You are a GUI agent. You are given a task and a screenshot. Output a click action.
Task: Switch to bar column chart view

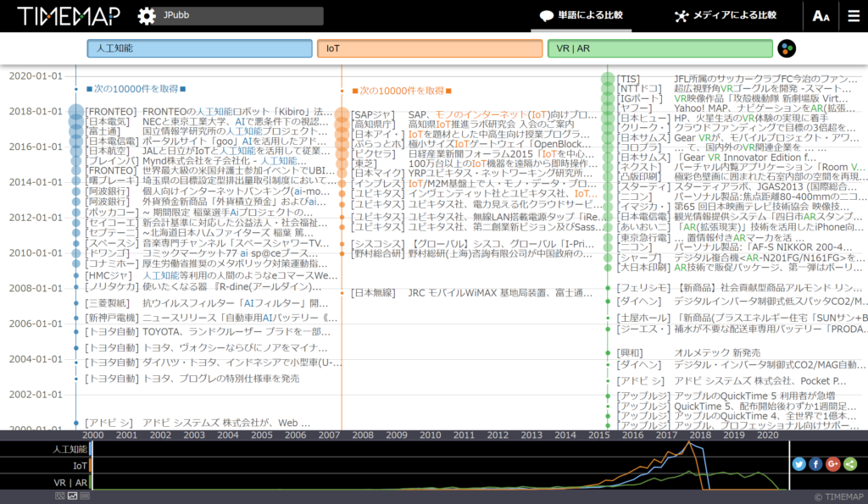(85, 496)
